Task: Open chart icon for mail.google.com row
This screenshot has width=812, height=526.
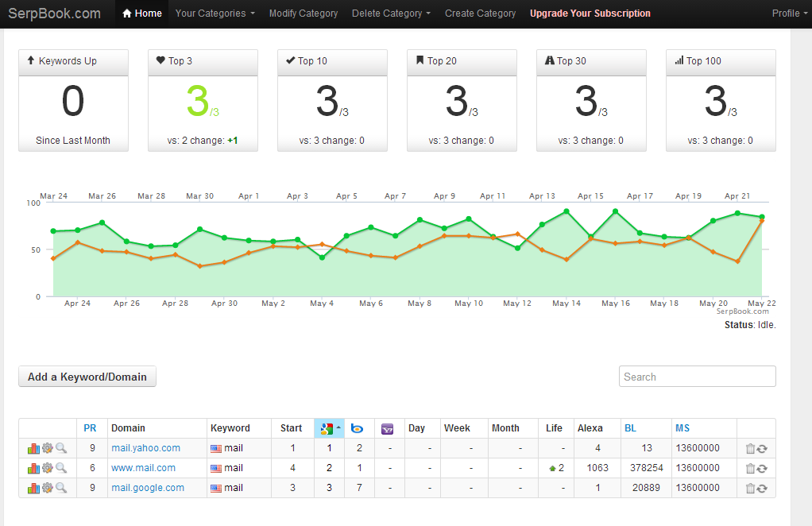Action: click(33, 488)
